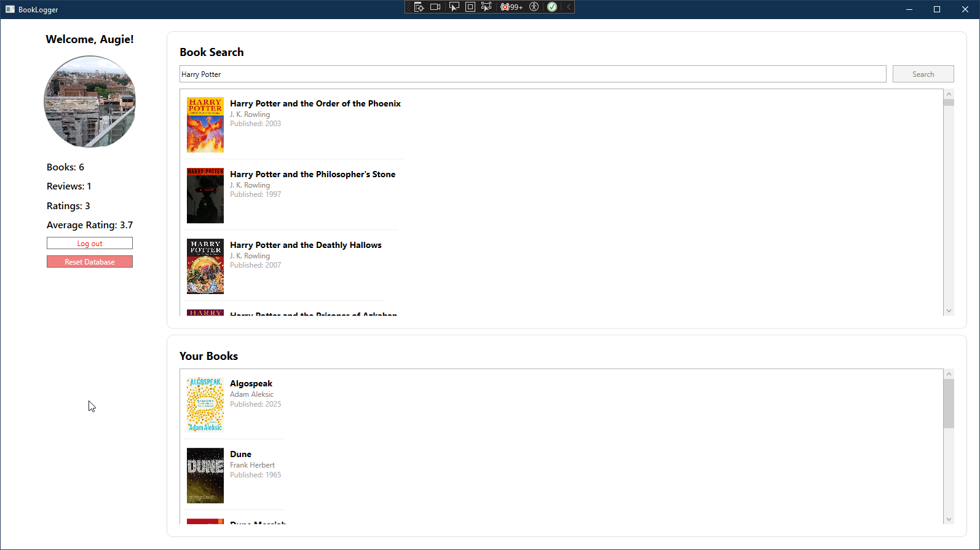Collapse the debug toolbar with chevron arrow
The image size is (980, 550).
click(569, 7)
